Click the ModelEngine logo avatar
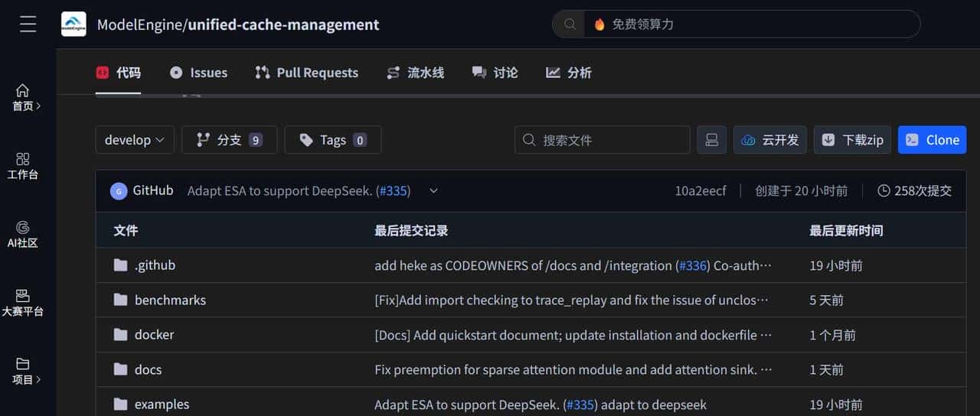The width and height of the screenshot is (980, 416). pos(73,24)
